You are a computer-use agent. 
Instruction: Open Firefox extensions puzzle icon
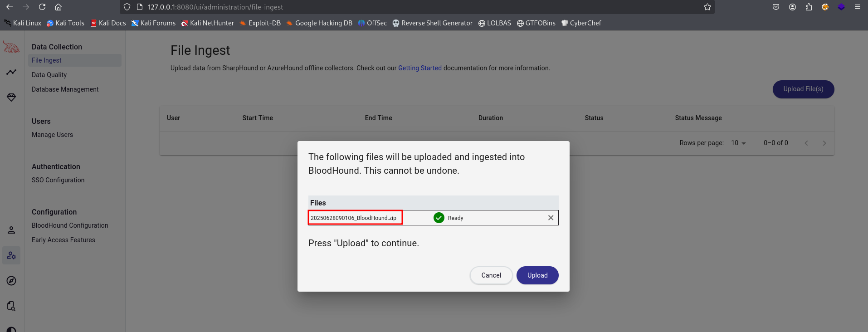click(809, 7)
